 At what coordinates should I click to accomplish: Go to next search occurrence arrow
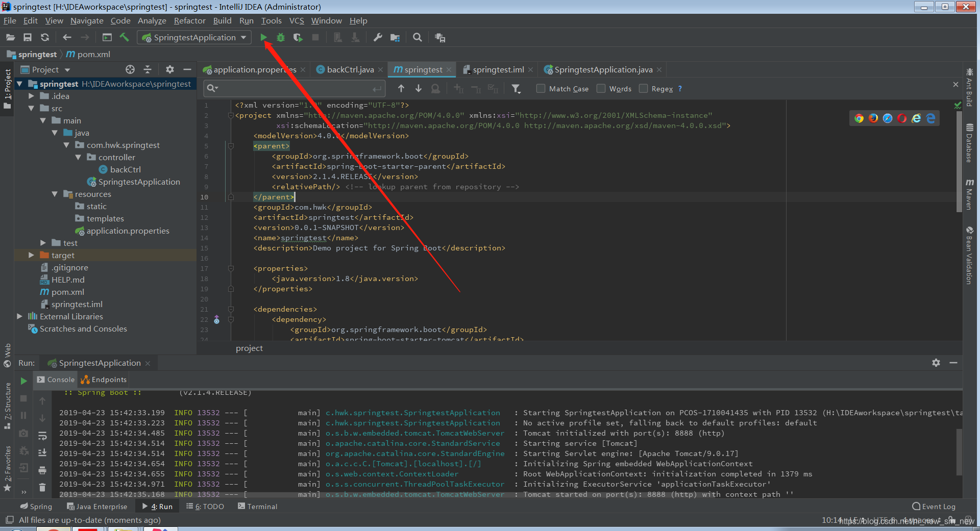(x=419, y=89)
